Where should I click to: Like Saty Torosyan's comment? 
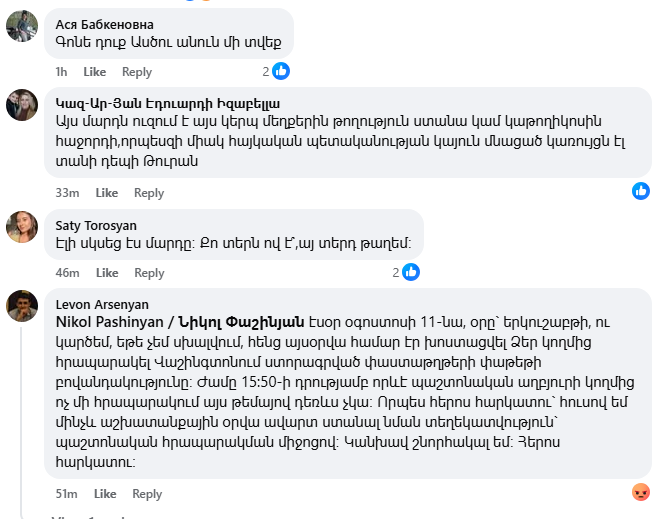(x=106, y=273)
